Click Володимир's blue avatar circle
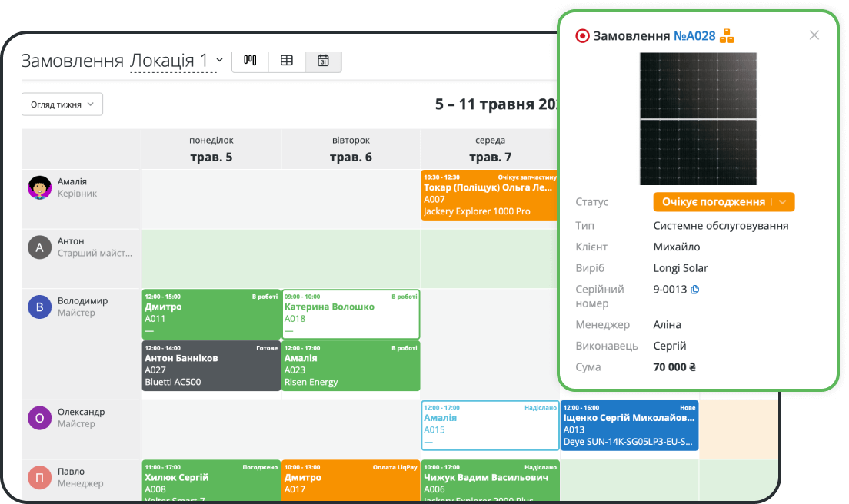 point(40,307)
